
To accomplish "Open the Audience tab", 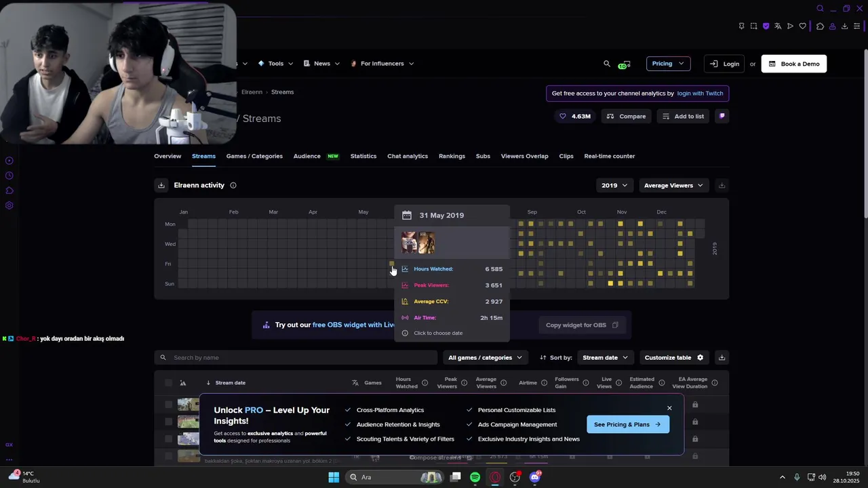I will click(x=307, y=156).
